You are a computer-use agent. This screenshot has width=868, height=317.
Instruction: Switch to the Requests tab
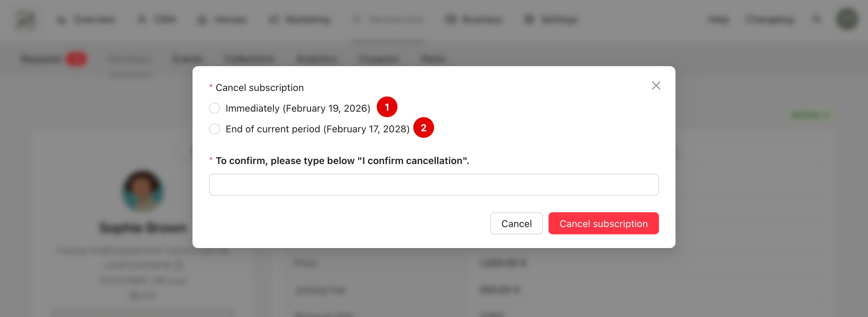click(41, 59)
